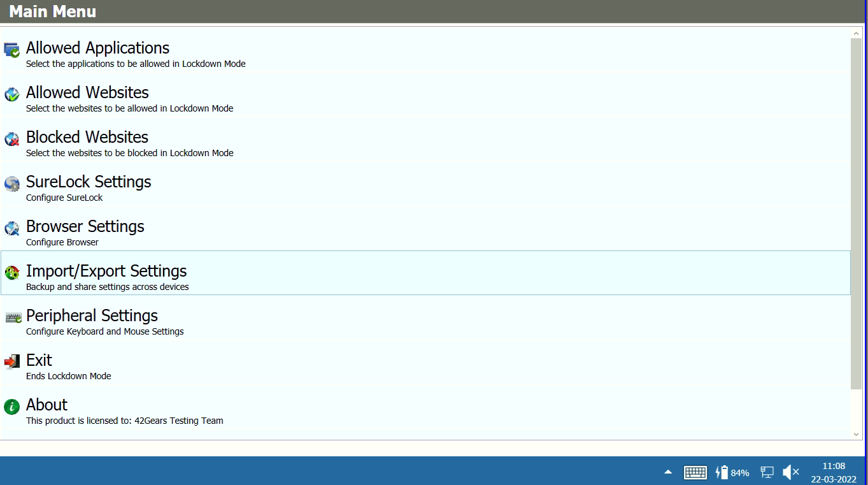
Task: Open Peripheral Settings title
Action: 92,315
